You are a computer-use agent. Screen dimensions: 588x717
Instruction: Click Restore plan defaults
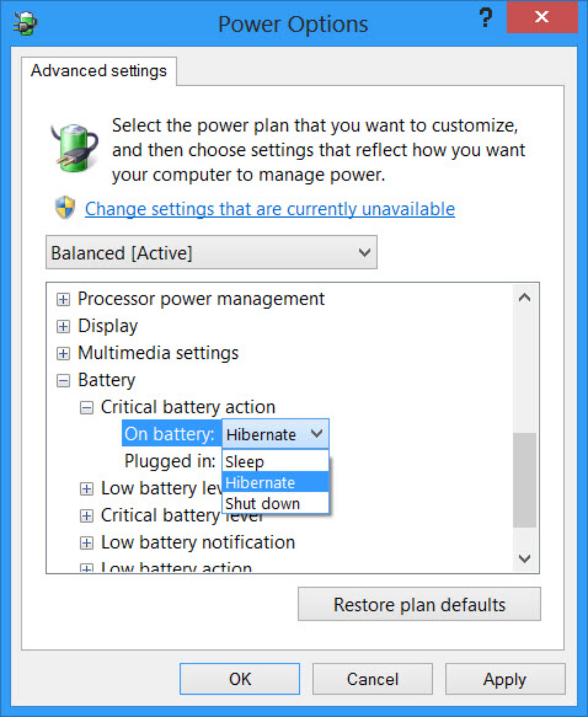point(419,604)
